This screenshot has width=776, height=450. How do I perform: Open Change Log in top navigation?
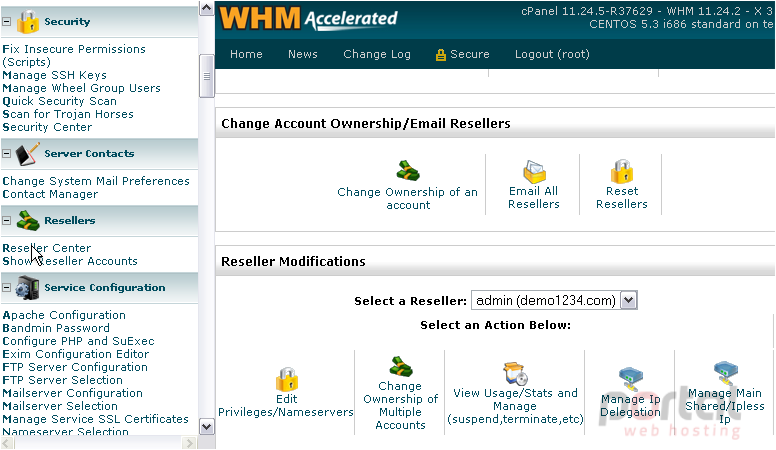(x=377, y=54)
